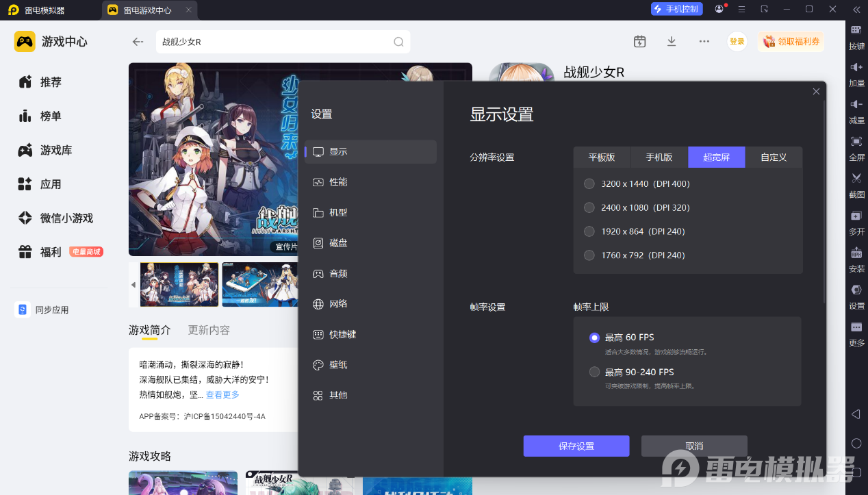Image resolution: width=868 pixels, height=495 pixels.
Task: Click 取消 button
Action: (x=694, y=446)
